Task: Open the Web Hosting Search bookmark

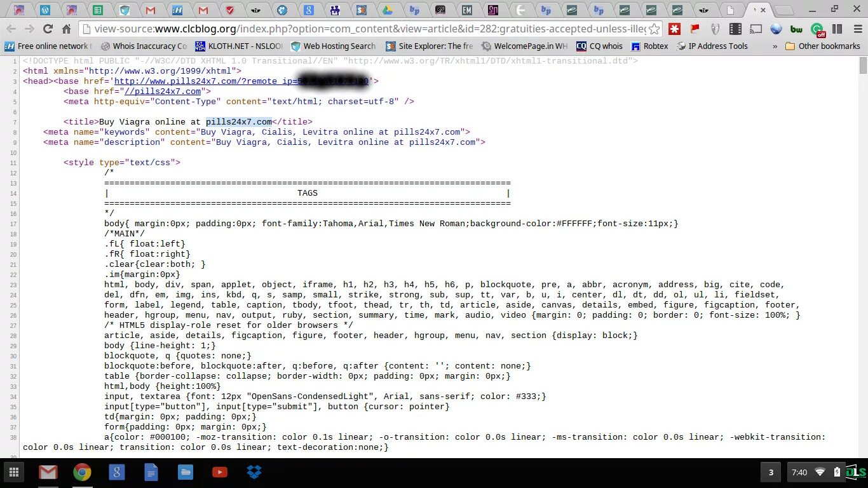Action: coord(333,46)
